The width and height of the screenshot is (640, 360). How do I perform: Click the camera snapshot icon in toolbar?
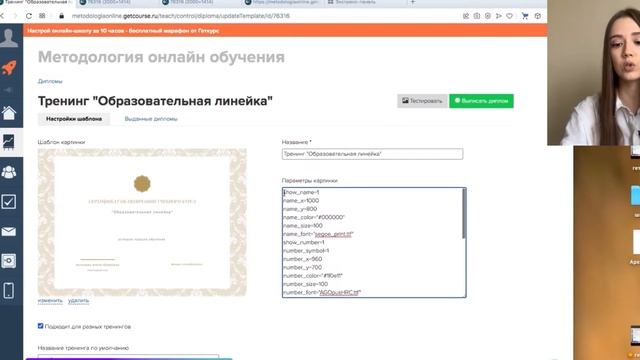pos(477,16)
